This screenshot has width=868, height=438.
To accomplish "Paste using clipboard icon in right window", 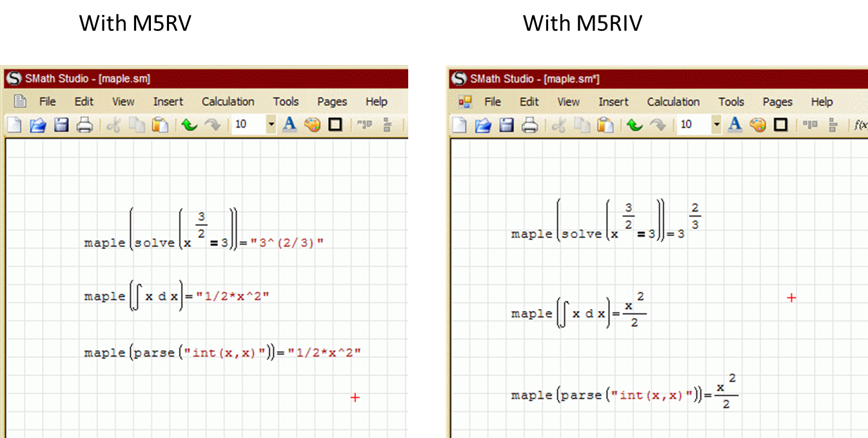I will tap(605, 124).
